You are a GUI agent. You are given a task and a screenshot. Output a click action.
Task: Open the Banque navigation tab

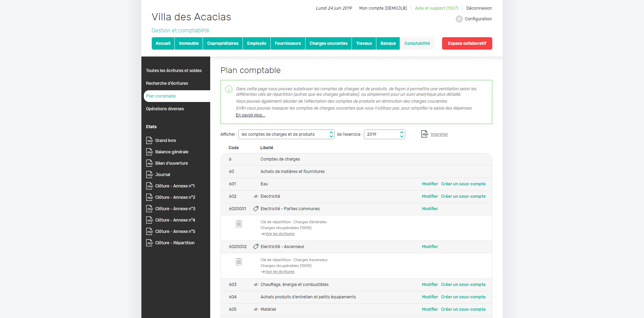click(388, 43)
